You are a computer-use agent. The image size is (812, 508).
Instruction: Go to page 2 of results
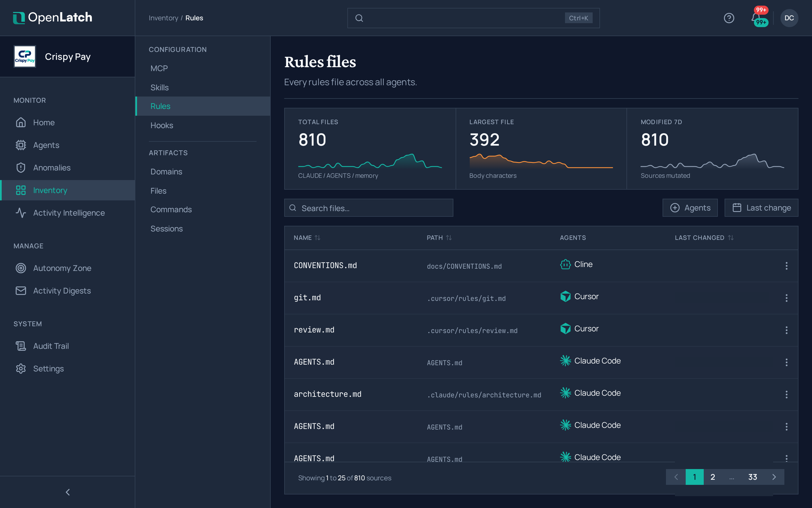[713, 477]
